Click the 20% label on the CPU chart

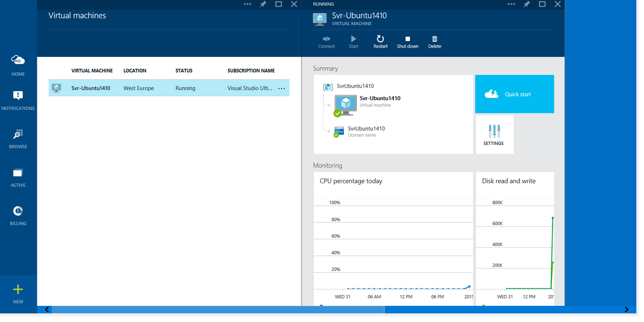[336, 269]
